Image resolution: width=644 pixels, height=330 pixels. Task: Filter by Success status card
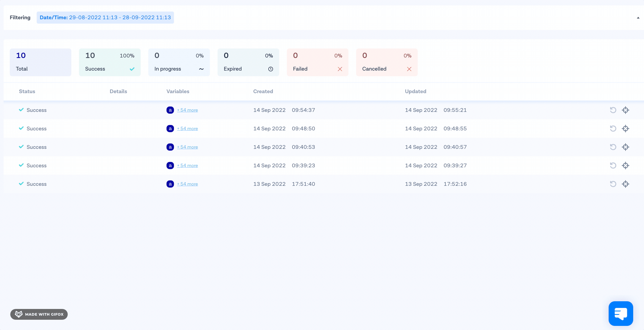110,62
